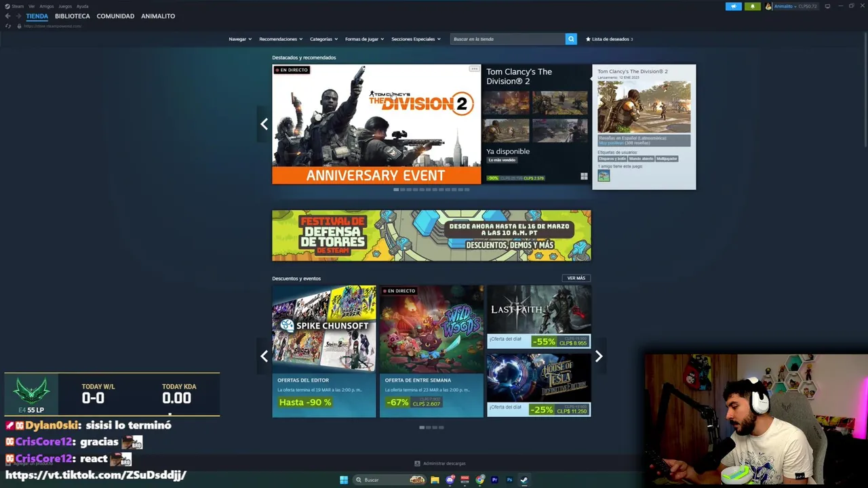Image resolution: width=868 pixels, height=488 pixels.
Task: Select the first discounts pagination dot
Action: coord(422,428)
